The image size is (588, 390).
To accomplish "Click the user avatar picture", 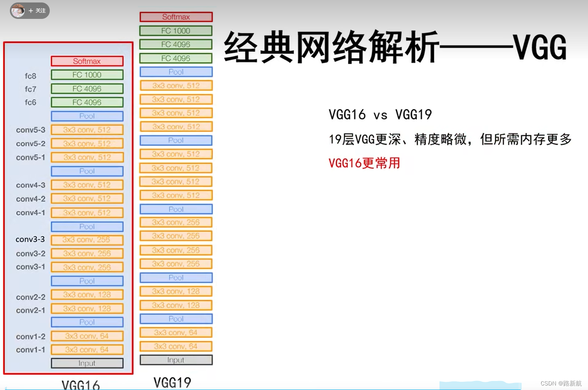I will pyautogui.click(x=17, y=11).
